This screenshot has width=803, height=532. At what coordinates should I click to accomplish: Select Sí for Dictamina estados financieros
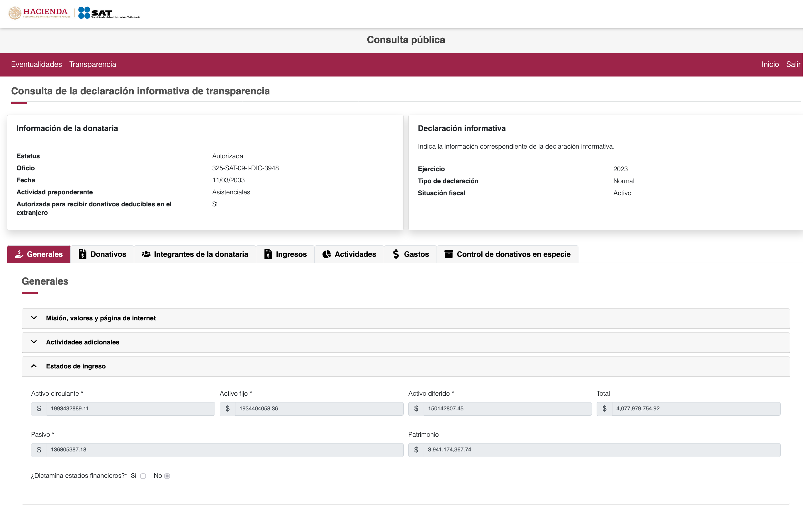[x=143, y=476]
